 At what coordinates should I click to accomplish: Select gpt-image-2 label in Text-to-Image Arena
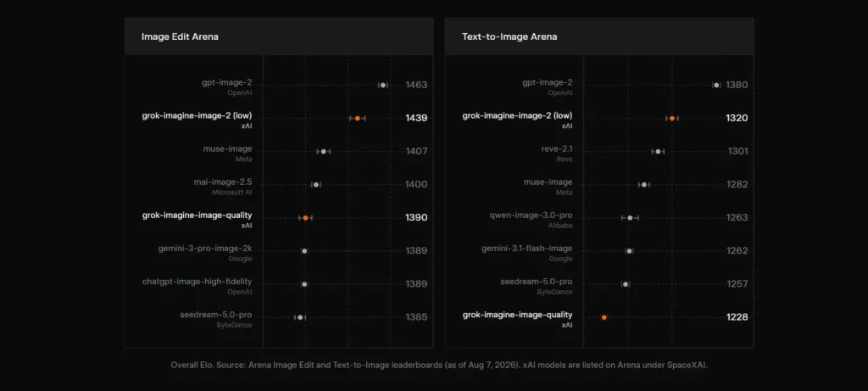tap(548, 82)
